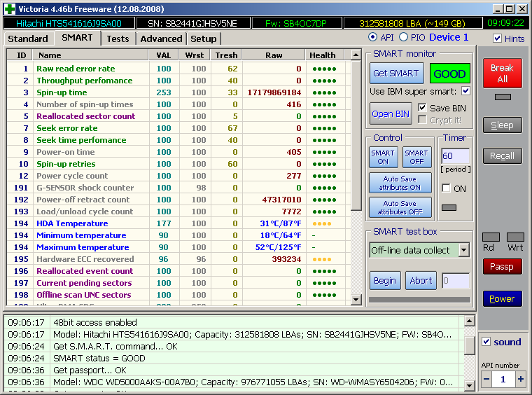Select the API radio button
This screenshot has width=532, height=395.
tap(372, 37)
